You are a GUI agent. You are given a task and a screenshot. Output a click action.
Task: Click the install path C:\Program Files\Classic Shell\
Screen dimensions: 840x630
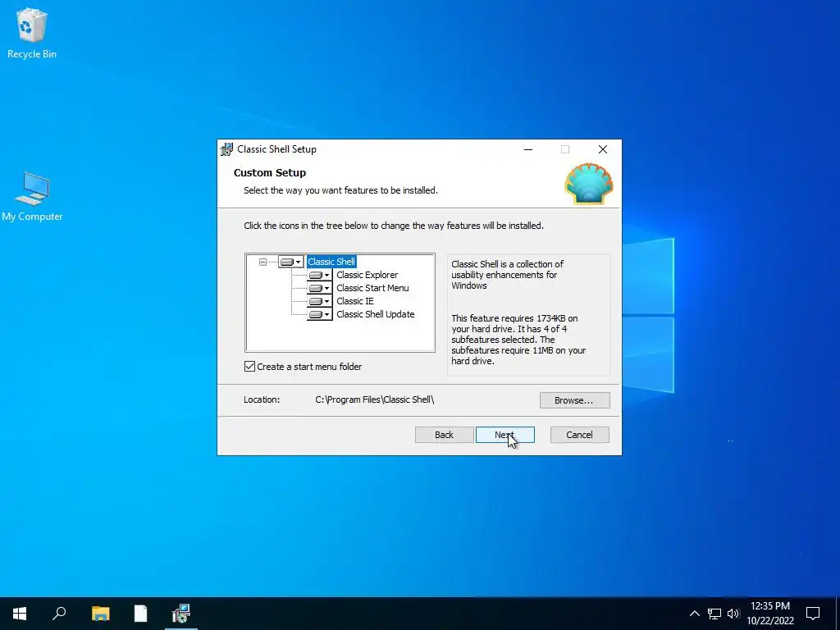(x=374, y=399)
